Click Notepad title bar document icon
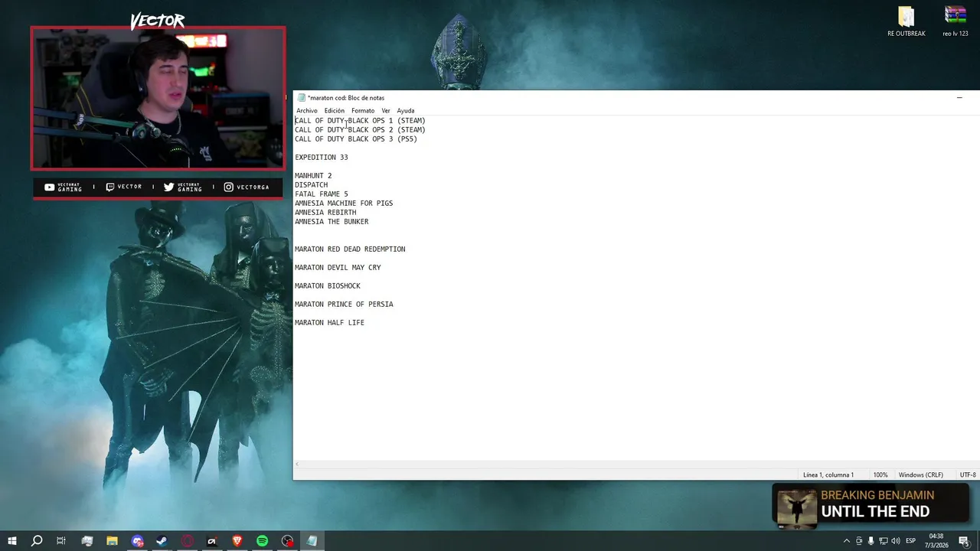This screenshot has height=551, width=980. (301, 98)
